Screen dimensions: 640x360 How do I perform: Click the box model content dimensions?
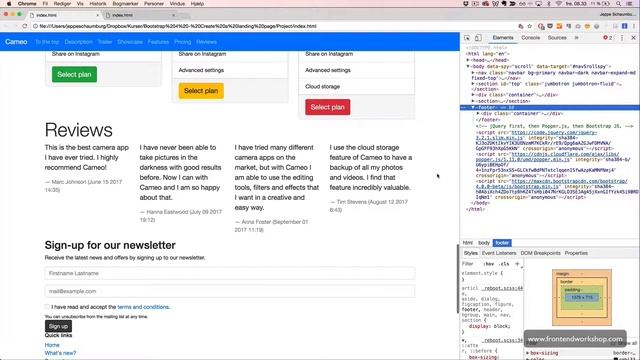pyautogui.click(x=582, y=298)
